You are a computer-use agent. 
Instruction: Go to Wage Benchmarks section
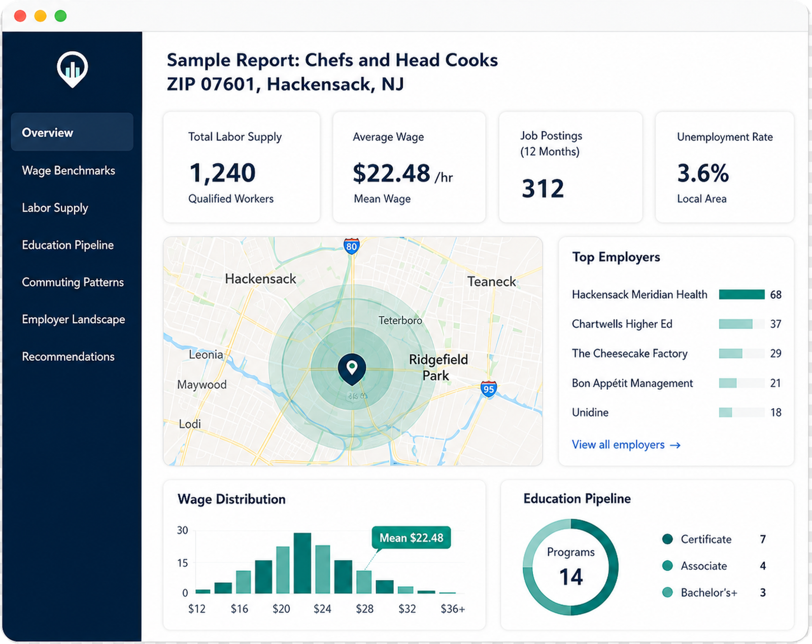[x=69, y=171]
